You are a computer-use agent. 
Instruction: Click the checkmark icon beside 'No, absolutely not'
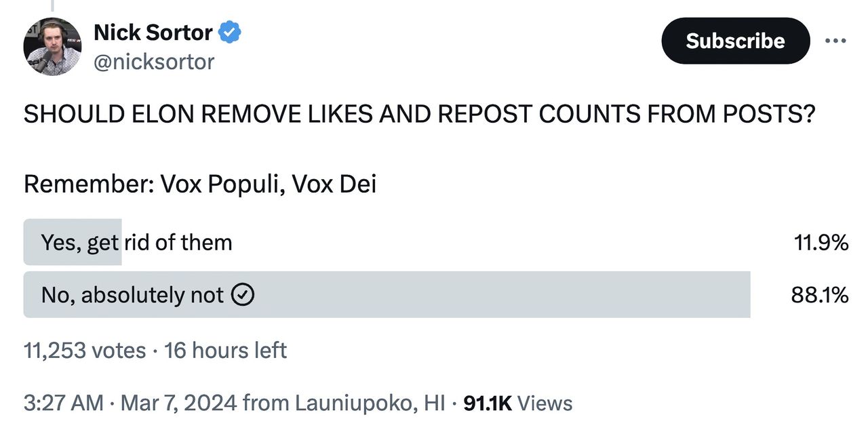[243, 295]
